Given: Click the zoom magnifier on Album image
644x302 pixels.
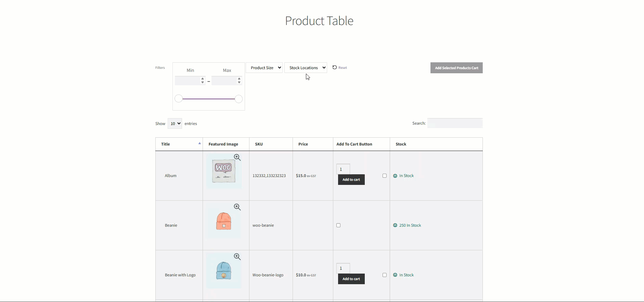Looking at the screenshot, I should click(x=237, y=157).
